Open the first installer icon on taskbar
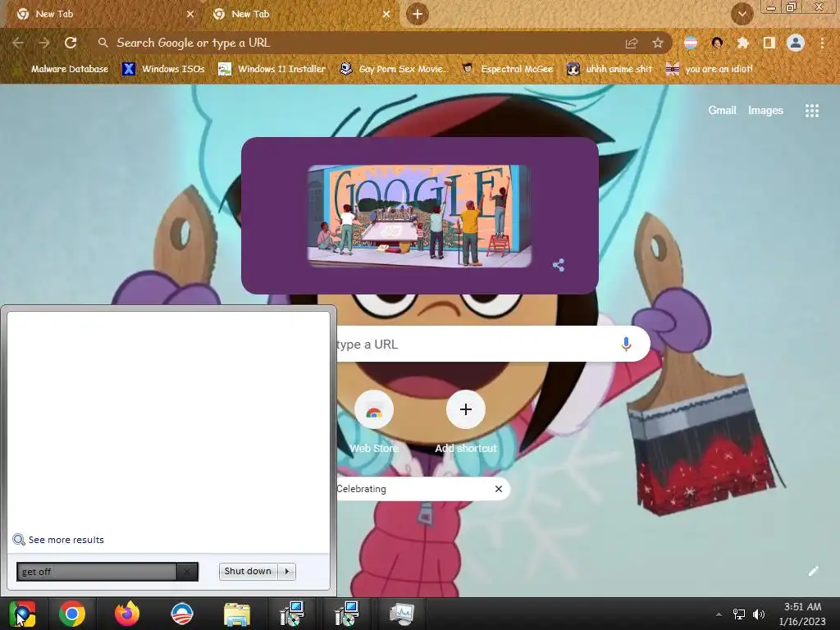This screenshot has height=630, width=840. coord(292,614)
